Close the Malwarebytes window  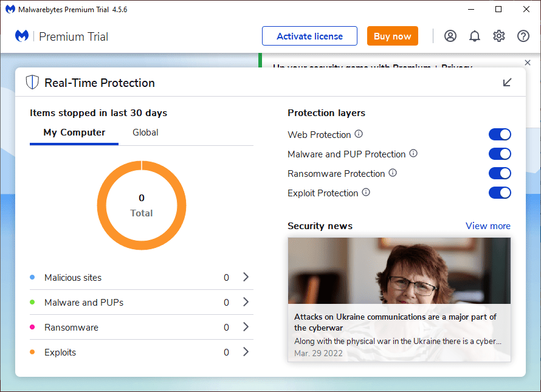526,9
